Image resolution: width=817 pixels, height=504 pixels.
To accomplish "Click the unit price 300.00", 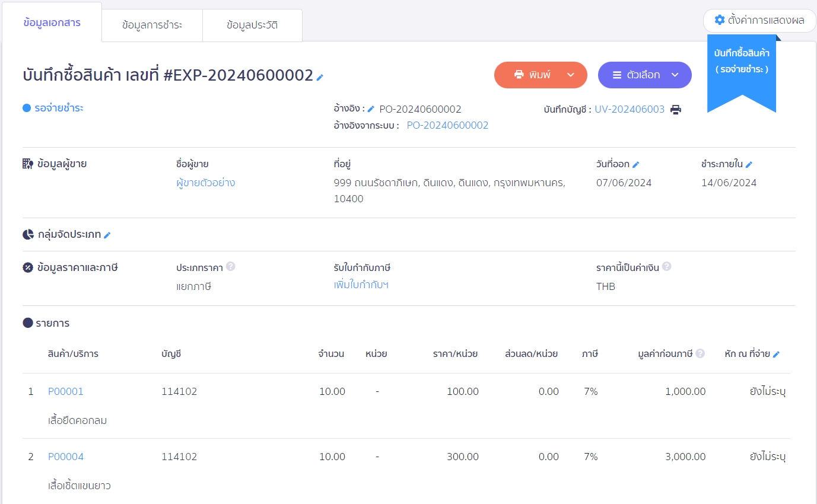I will 463,457.
